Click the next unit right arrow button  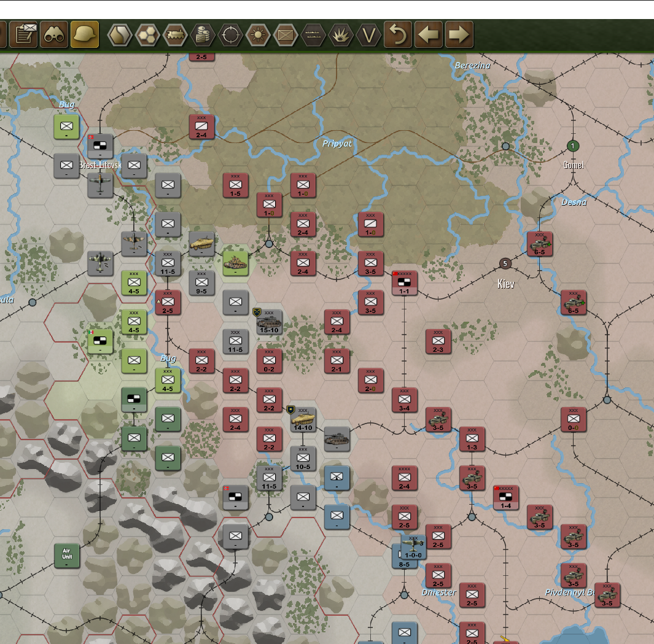(x=459, y=34)
